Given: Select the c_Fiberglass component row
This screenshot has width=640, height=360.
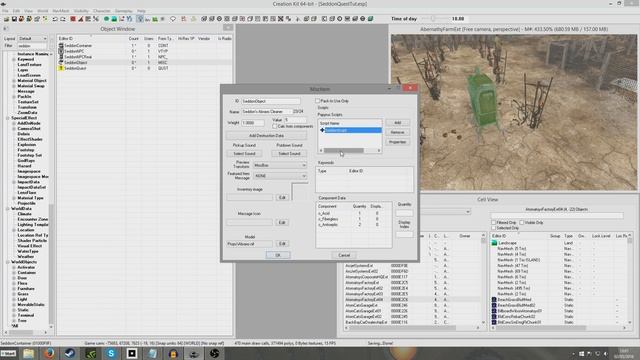Looking at the screenshot, I should 353,219.
